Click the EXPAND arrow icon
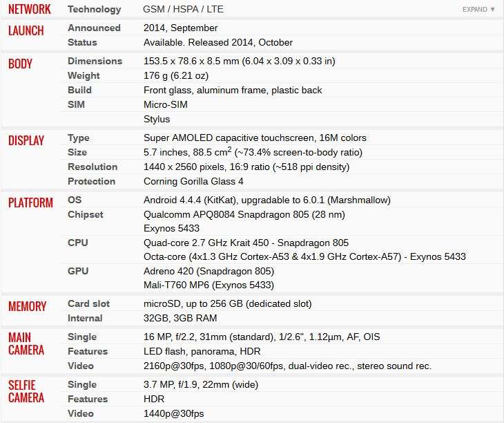Viewport: 504px width, 423px height. click(x=492, y=9)
